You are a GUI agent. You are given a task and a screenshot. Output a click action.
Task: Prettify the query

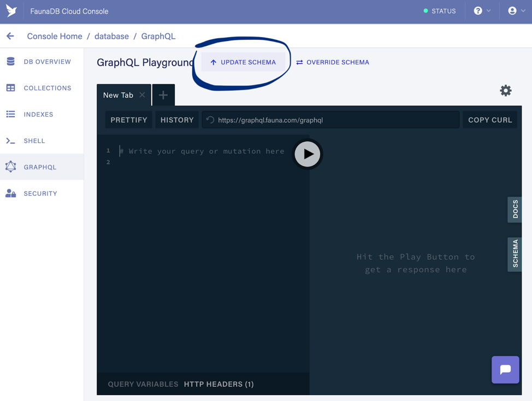128,120
